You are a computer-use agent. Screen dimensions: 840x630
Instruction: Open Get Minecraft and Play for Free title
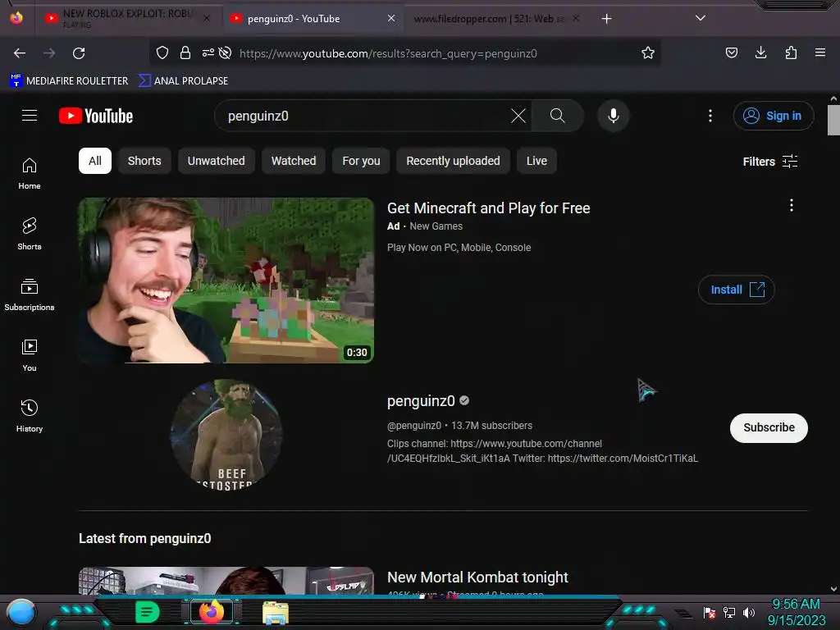(x=489, y=208)
